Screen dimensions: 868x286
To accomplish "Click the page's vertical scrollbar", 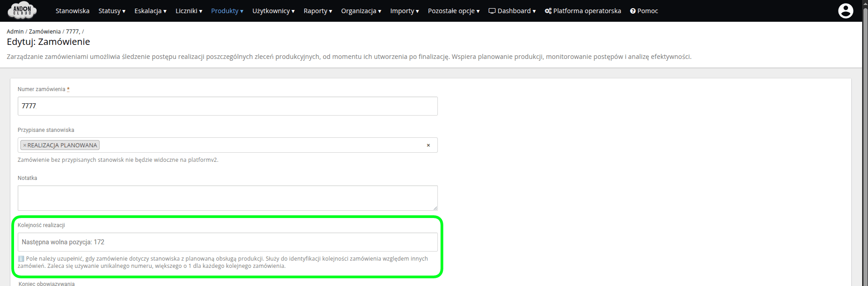I will pyautogui.click(x=865, y=136).
